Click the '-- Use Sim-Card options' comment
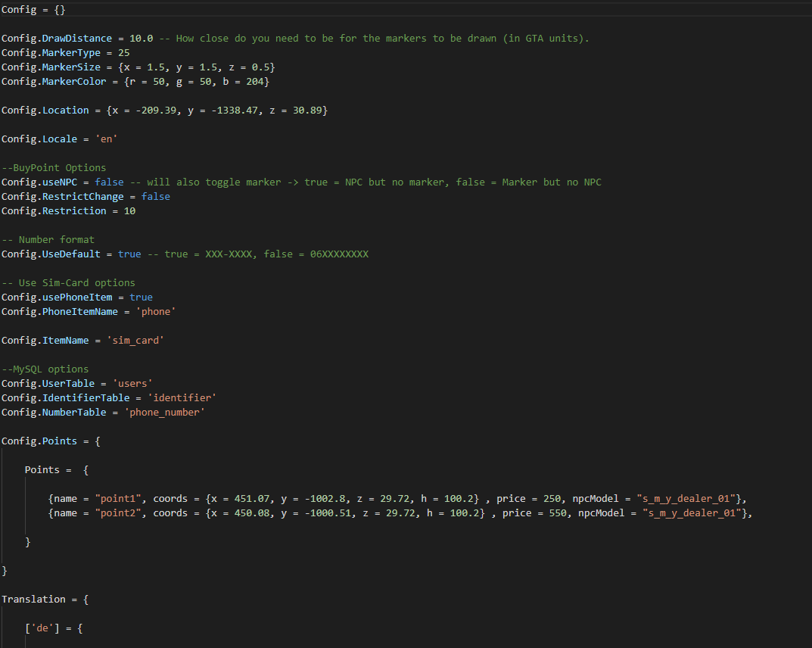The height and width of the screenshot is (648, 812). [68, 283]
